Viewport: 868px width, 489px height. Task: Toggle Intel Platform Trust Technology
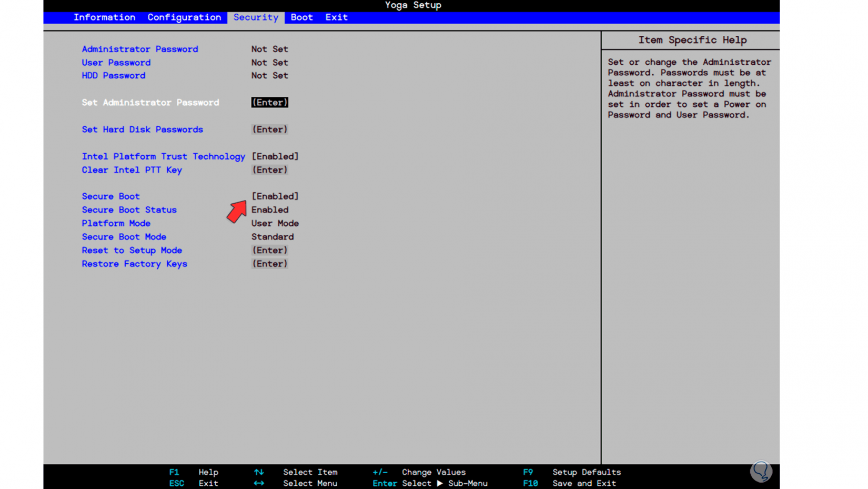tap(275, 156)
